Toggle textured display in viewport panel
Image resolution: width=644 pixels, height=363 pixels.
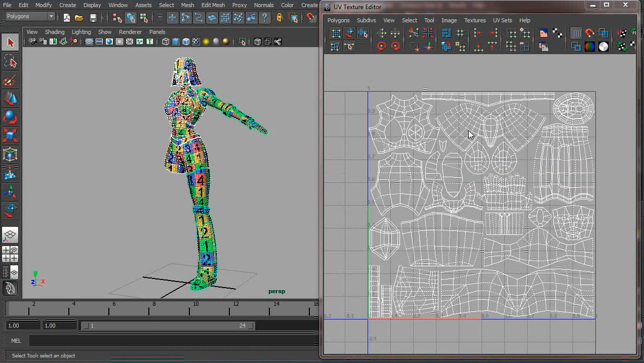[195, 42]
